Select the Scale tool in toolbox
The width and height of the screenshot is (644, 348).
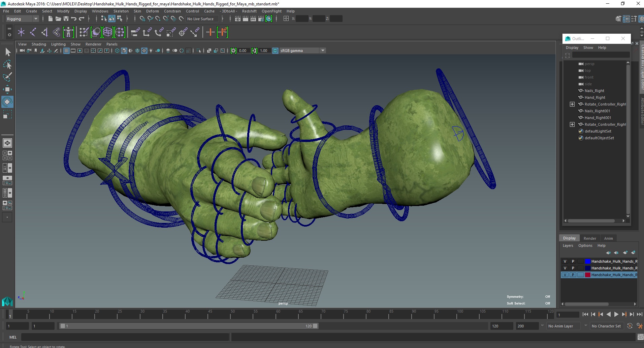pos(7,114)
